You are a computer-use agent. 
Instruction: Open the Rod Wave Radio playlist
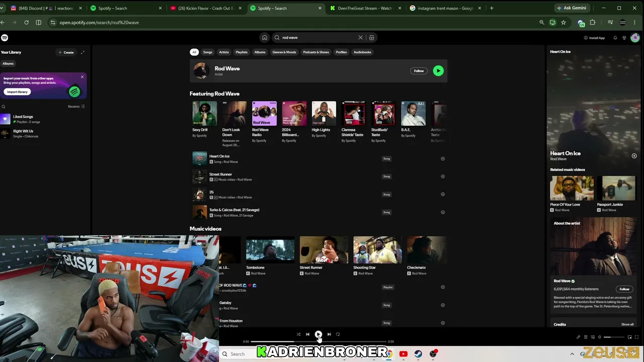click(x=264, y=114)
